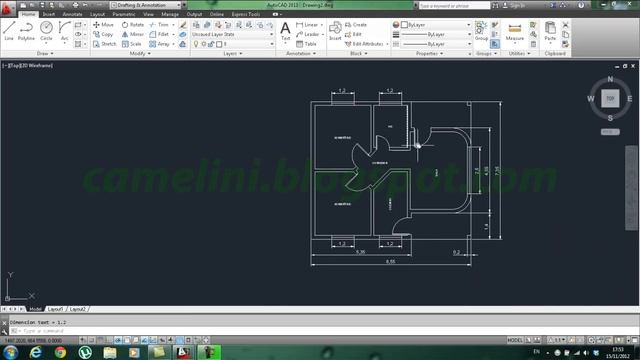This screenshot has height=360, width=640.
Task: Switch to the Express Tools tab
Action: [246, 14]
